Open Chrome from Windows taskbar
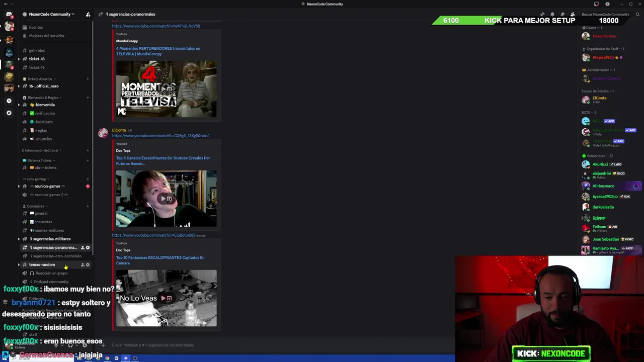The image size is (644, 362). point(107,358)
